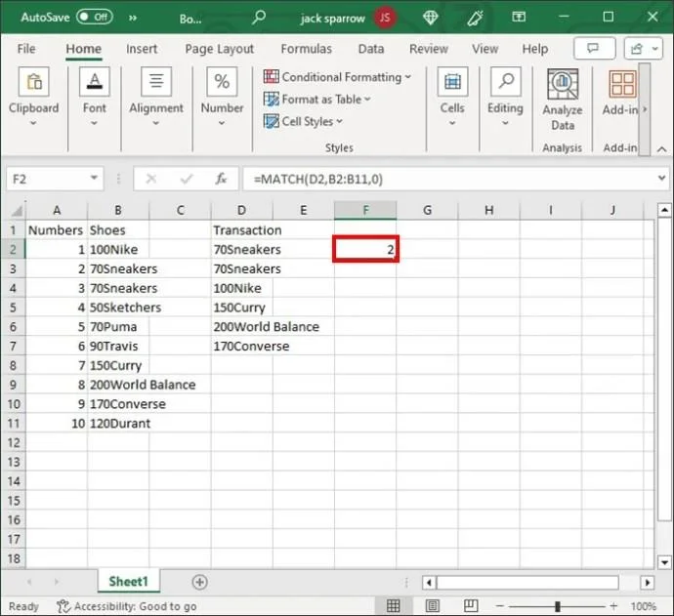The width and height of the screenshot is (674, 616).
Task: Switch to Page Layout view icon
Action: [432, 605]
